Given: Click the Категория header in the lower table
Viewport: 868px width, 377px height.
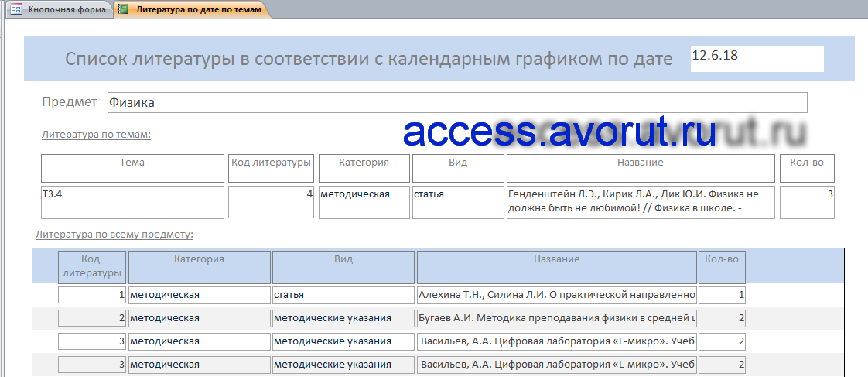Looking at the screenshot, I should (x=200, y=267).
